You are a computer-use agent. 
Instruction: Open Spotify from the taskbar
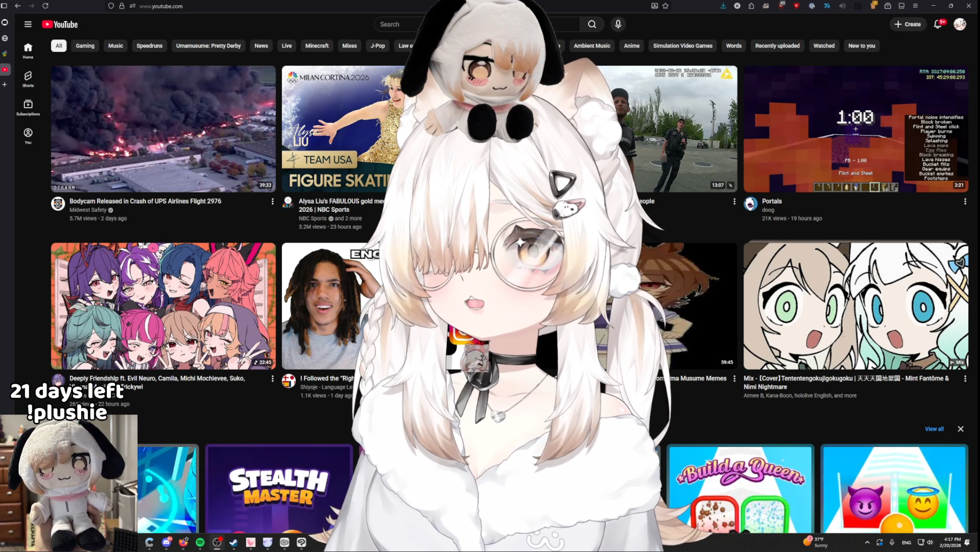pyautogui.click(x=200, y=542)
